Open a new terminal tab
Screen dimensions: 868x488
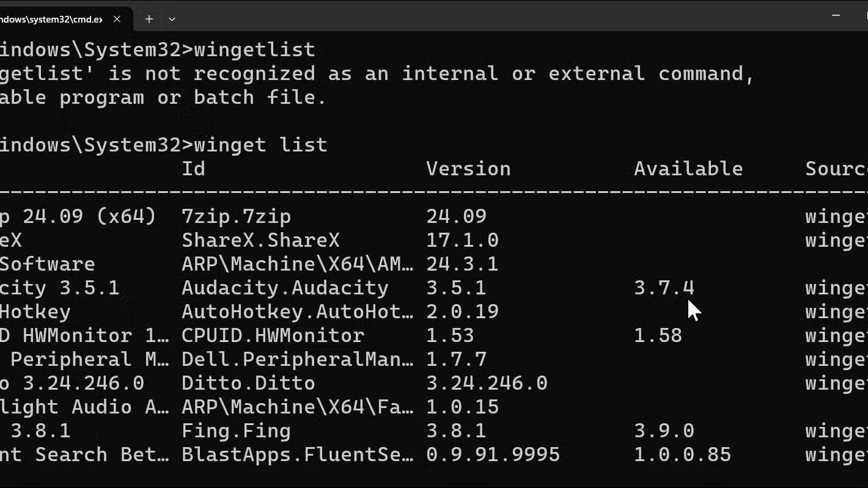click(149, 19)
